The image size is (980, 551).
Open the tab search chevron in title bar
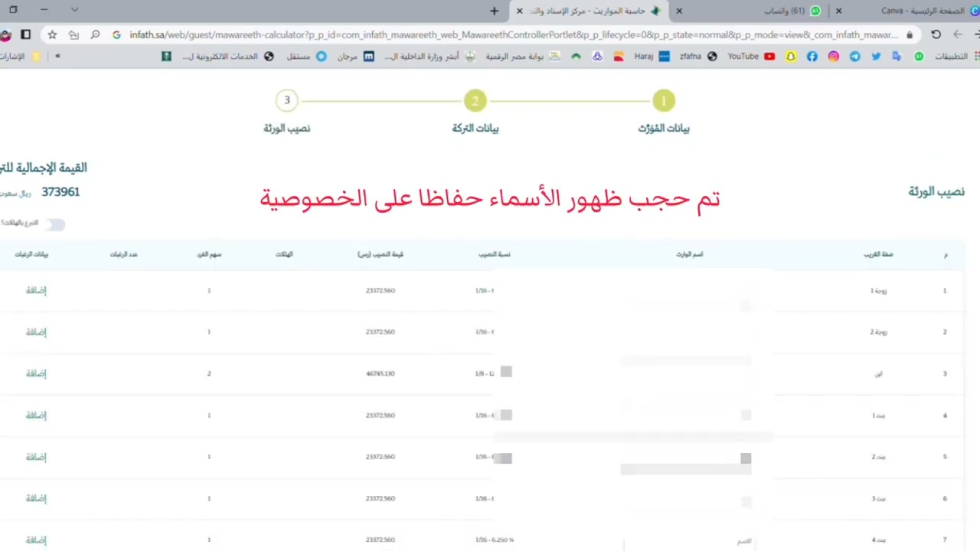coord(74,10)
